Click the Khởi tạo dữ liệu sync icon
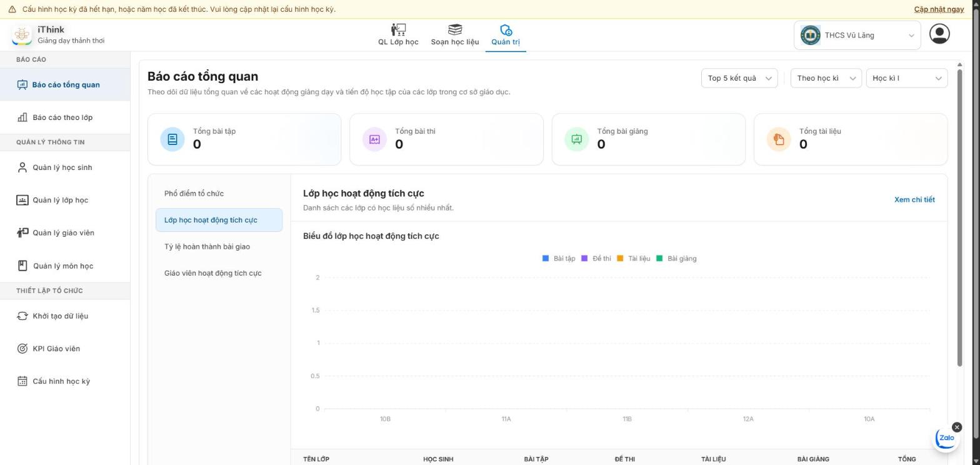The image size is (980, 465). click(22, 316)
